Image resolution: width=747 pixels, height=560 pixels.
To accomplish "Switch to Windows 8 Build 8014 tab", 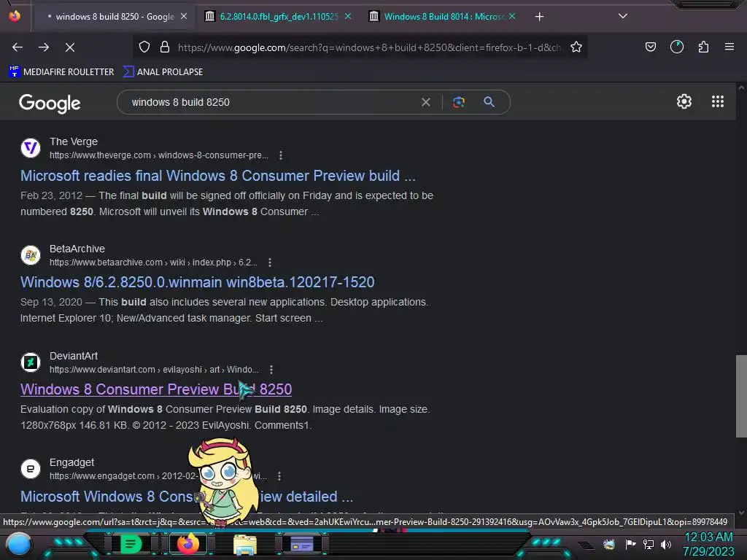I will pyautogui.click(x=444, y=17).
